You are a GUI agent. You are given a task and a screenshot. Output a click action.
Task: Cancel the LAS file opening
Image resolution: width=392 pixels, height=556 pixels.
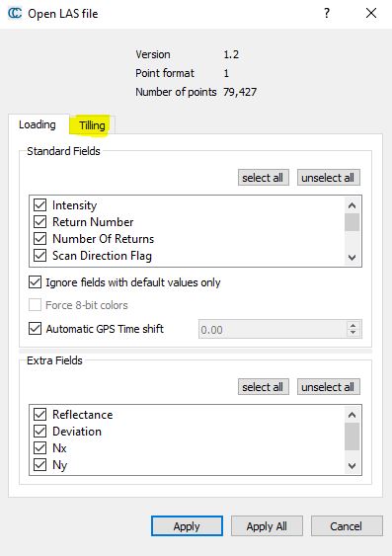coord(347,525)
